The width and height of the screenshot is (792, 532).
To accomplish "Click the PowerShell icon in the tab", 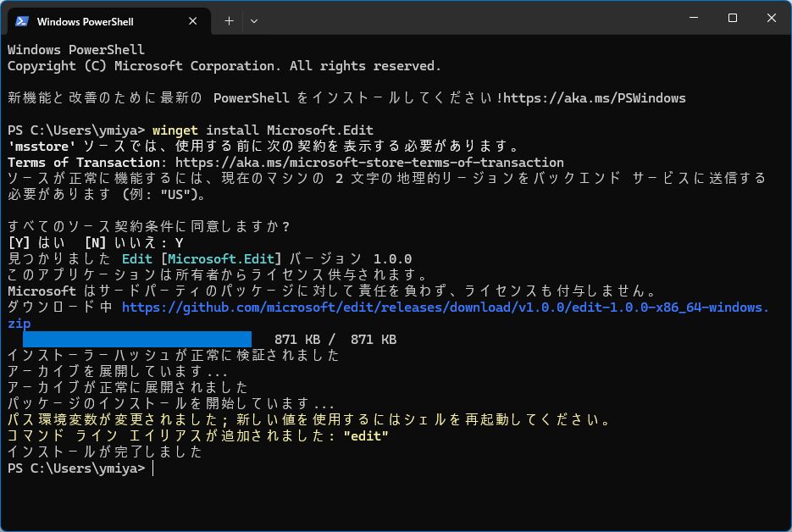I will (22, 21).
